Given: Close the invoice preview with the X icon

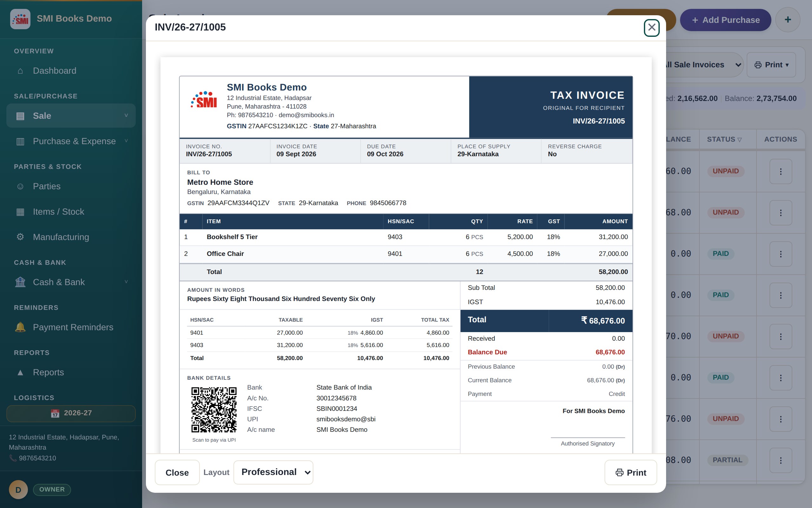Looking at the screenshot, I should coord(651,27).
